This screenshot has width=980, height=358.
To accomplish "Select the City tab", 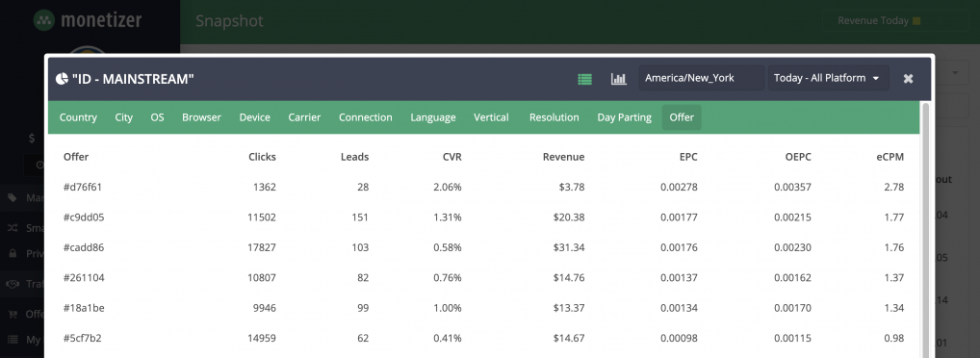I will click(x=124, y=117).
